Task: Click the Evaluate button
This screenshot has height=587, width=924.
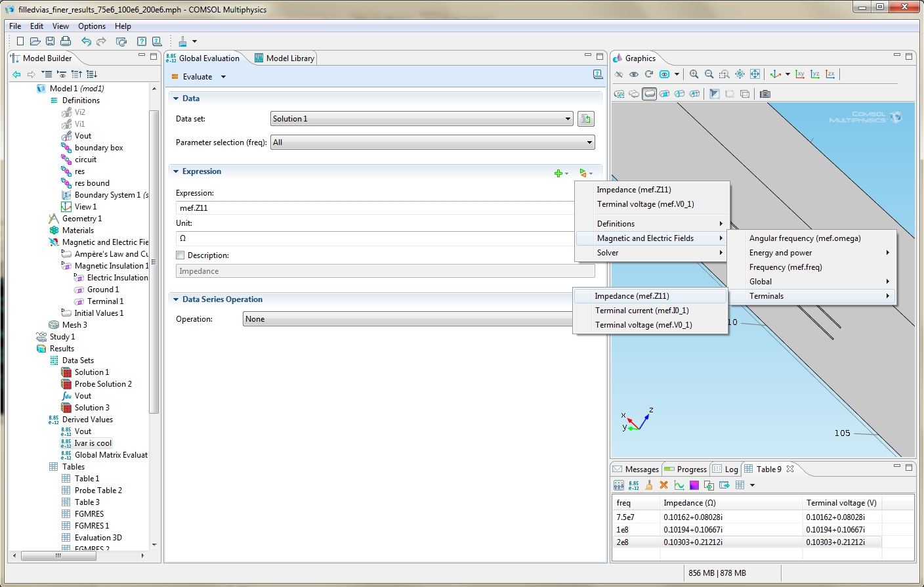Action: pyautogui.click(x=192, y=77)
